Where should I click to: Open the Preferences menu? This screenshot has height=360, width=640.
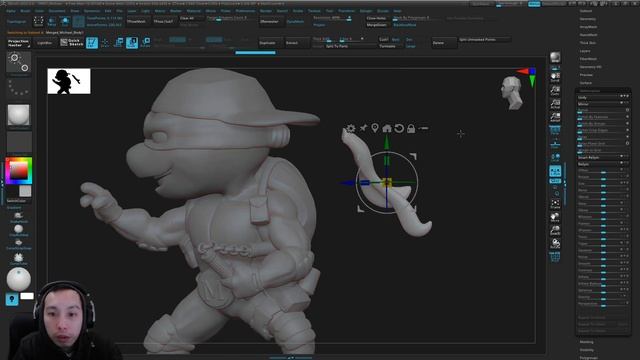[x=245, y=11]
